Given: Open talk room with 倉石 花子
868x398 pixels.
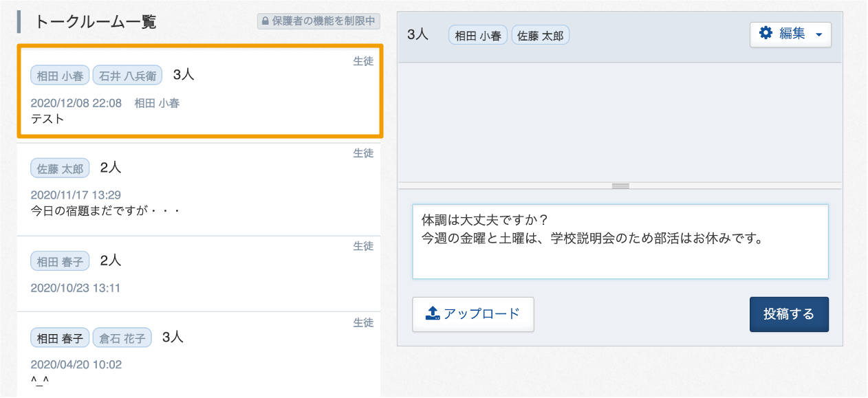Looking at the screenshot, I should (x=199, y=354).
